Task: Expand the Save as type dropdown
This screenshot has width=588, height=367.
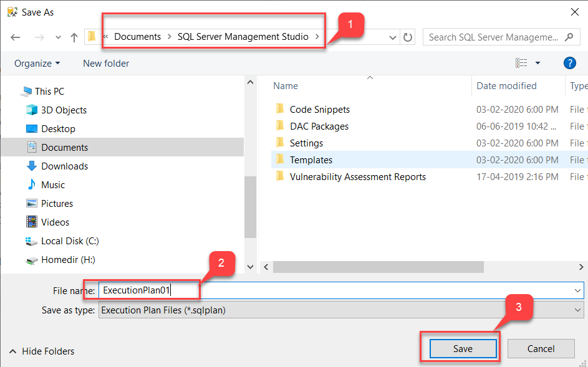Action: coord(577,310)
